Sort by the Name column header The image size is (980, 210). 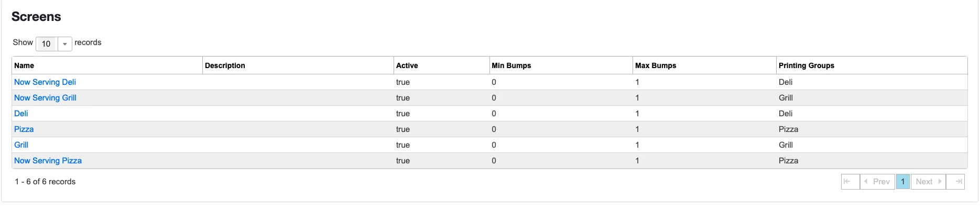click(x=24, y=65)
